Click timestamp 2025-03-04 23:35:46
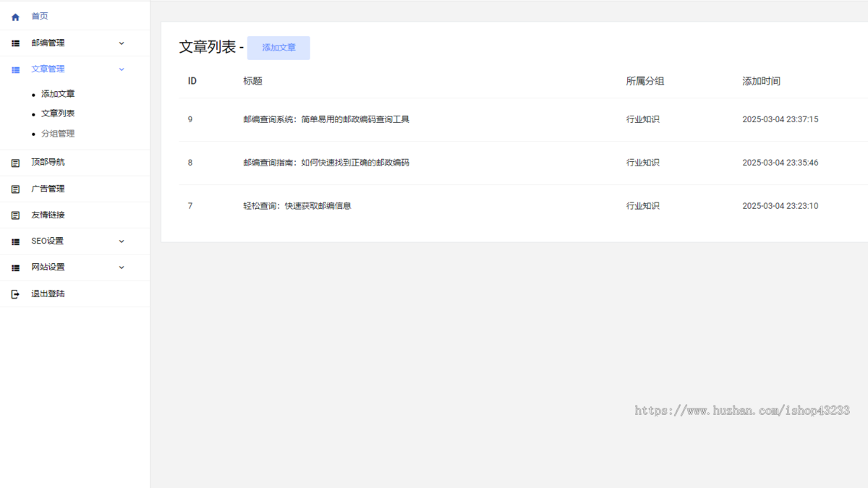868x488 pixels. [x=780, y=163]
